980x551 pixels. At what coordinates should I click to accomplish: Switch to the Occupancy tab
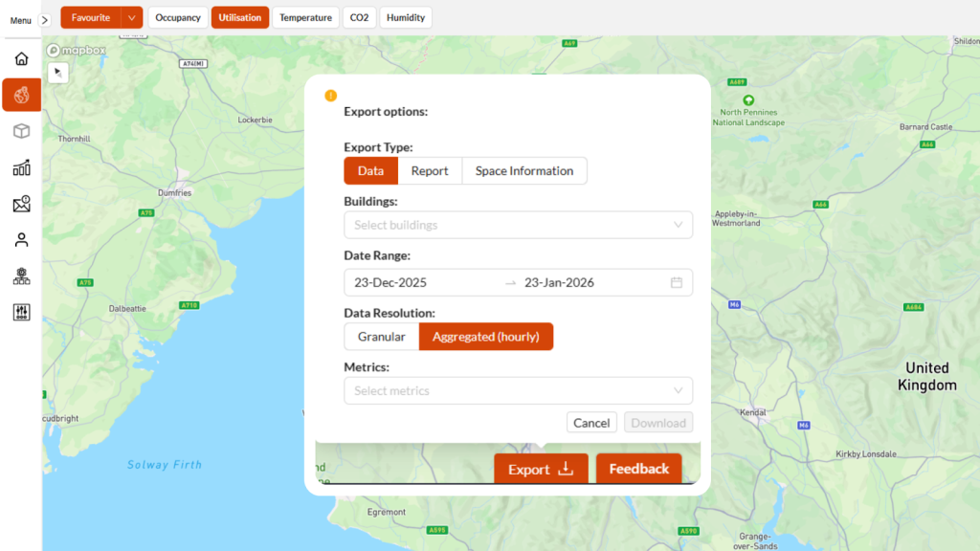pyautogui.click(x=178, y=17)
